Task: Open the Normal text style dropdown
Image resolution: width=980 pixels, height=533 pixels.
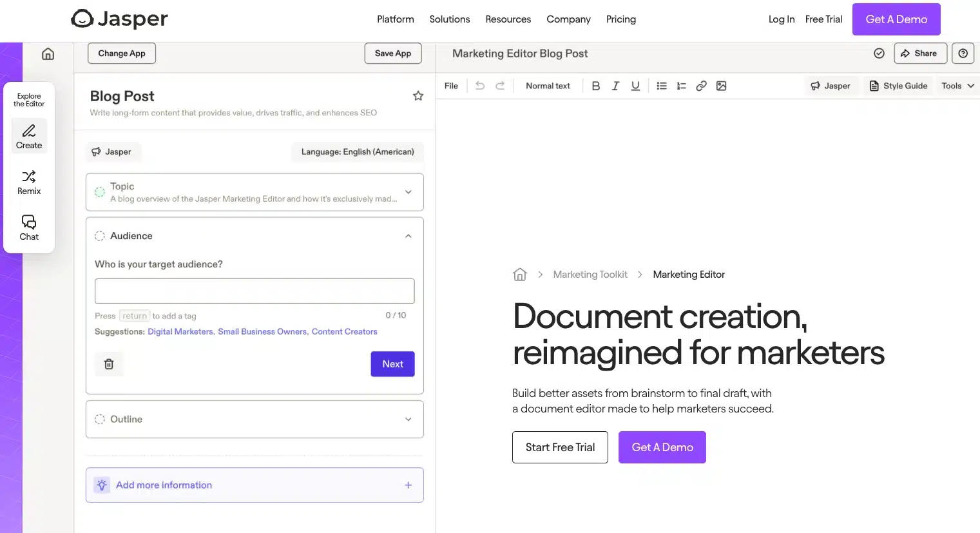Action: [x=548, y=86]
